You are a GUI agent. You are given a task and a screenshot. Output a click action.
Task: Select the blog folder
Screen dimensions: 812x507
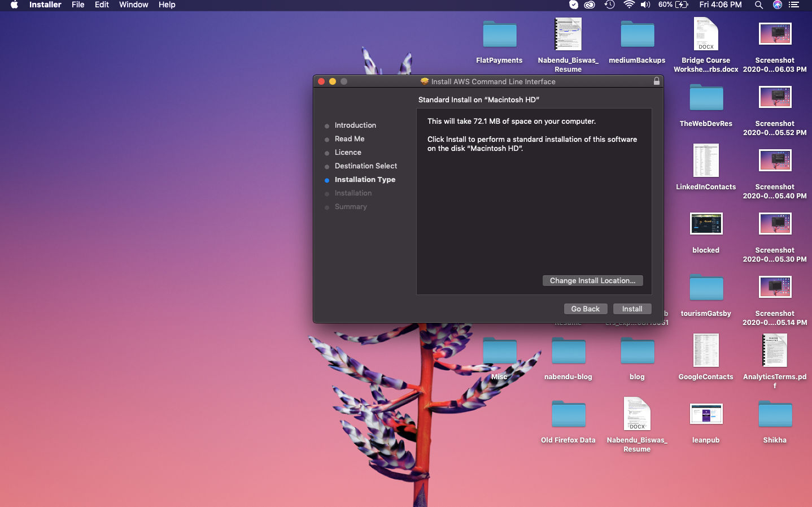tap(638, 351)
